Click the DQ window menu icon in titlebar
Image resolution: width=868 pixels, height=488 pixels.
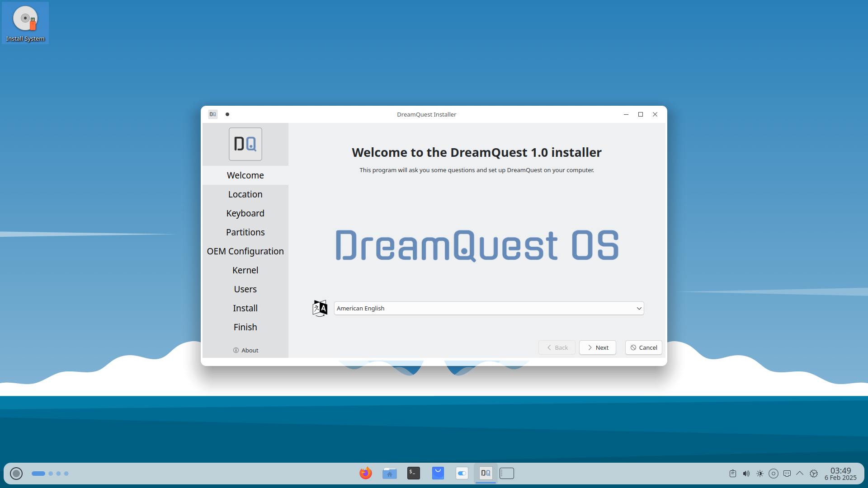pos(213,114)
